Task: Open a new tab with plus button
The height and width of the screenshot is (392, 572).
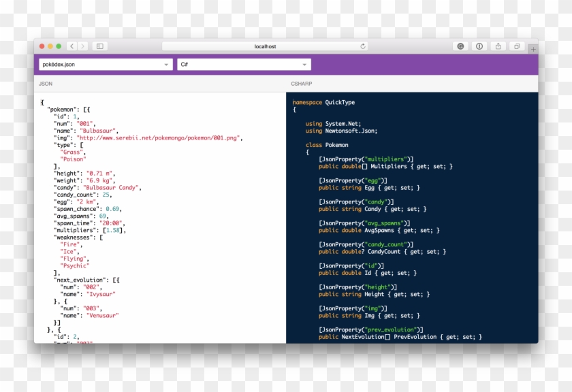Action: click(533, 49)
